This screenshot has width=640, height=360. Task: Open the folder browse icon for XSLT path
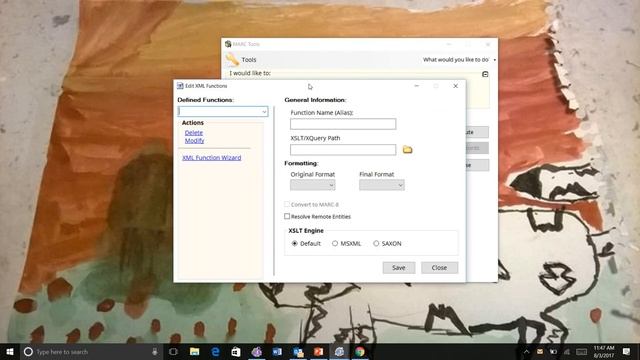(407, 149)
